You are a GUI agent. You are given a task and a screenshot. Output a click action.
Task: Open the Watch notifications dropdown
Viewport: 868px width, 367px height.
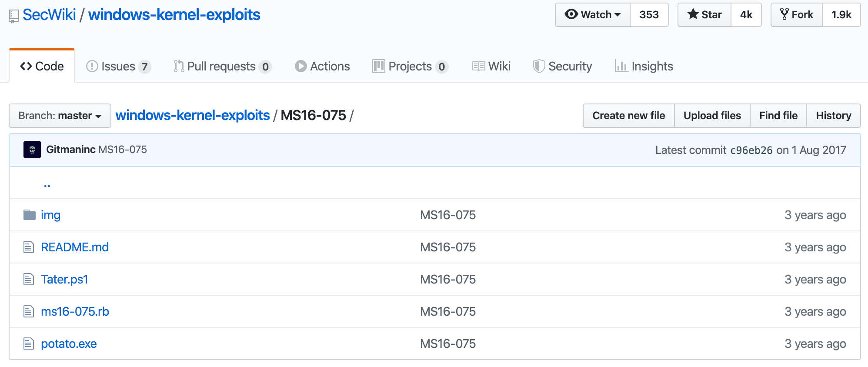point(593,15)
